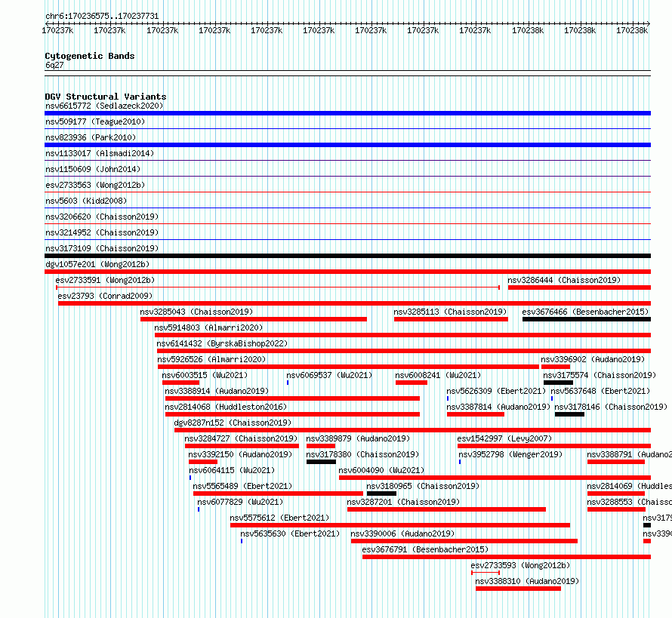
Task: Click the DGV Structural Variants track title
Action: click(106, 97)
